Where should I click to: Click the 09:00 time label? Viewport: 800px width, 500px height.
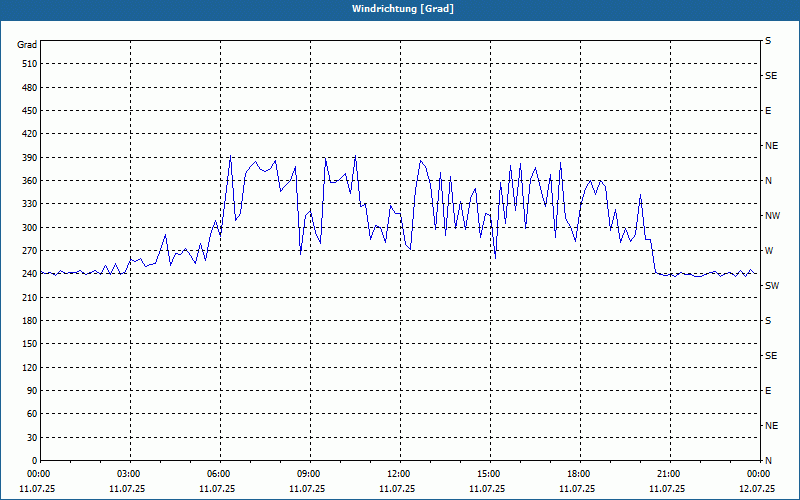[307, 474]
